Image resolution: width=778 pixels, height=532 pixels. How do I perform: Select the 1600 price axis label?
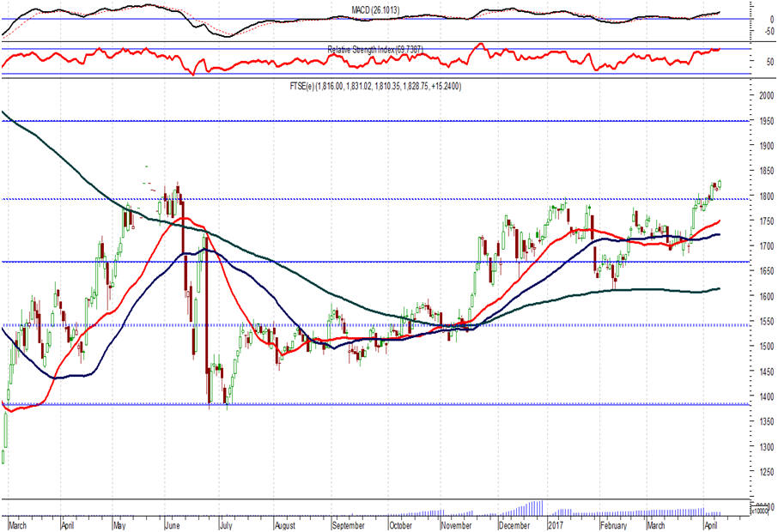766,297
